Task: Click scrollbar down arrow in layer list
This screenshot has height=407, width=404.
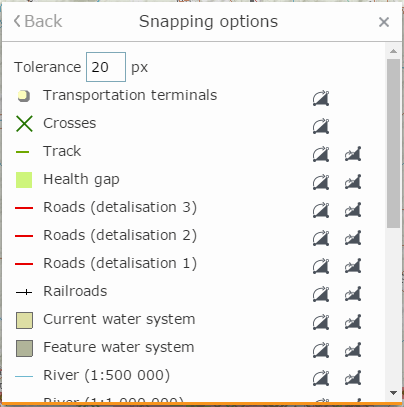Action: [393, 393]
